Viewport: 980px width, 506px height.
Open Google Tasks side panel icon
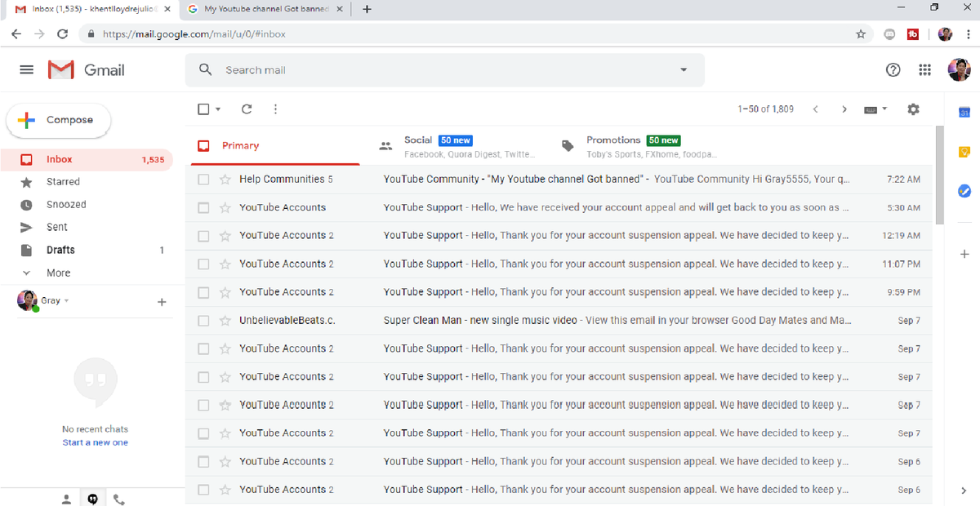(964, 191)
